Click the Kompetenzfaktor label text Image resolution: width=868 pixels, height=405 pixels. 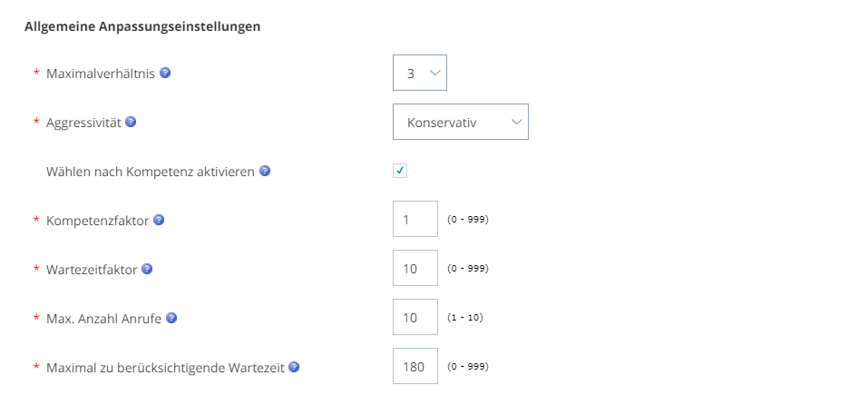pyautogui.click(x=97, y=221)
